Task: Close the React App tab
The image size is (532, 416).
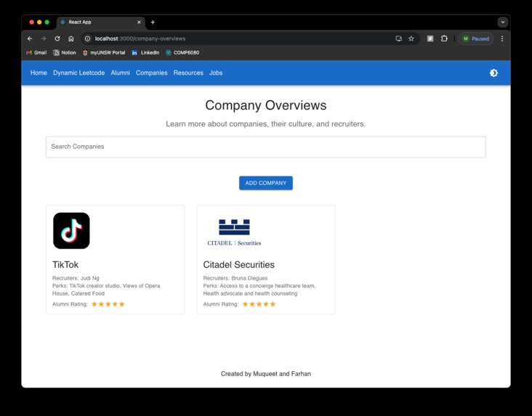Action: pos(139,22)
